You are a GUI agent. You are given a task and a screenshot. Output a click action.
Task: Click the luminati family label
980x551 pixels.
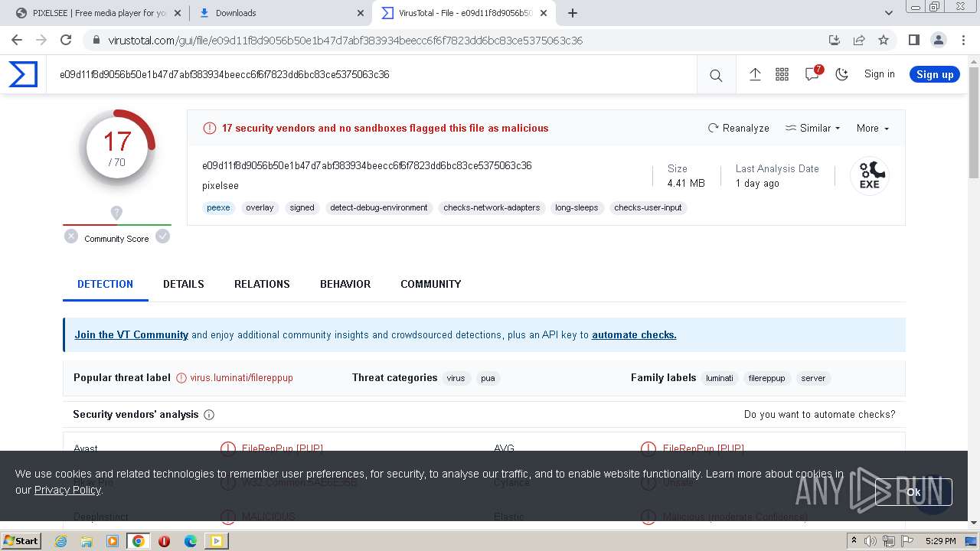(x=719, y=378)
